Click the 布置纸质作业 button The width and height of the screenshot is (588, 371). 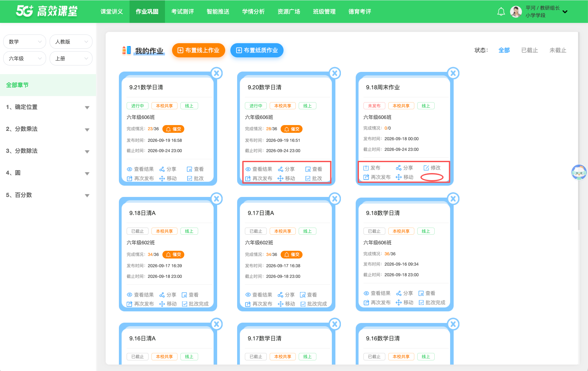click(257, 50)
